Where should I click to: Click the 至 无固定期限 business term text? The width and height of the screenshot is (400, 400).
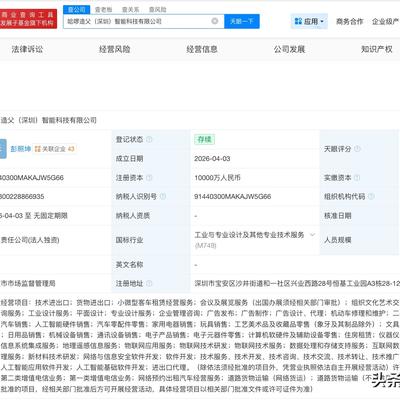point(46,216)
